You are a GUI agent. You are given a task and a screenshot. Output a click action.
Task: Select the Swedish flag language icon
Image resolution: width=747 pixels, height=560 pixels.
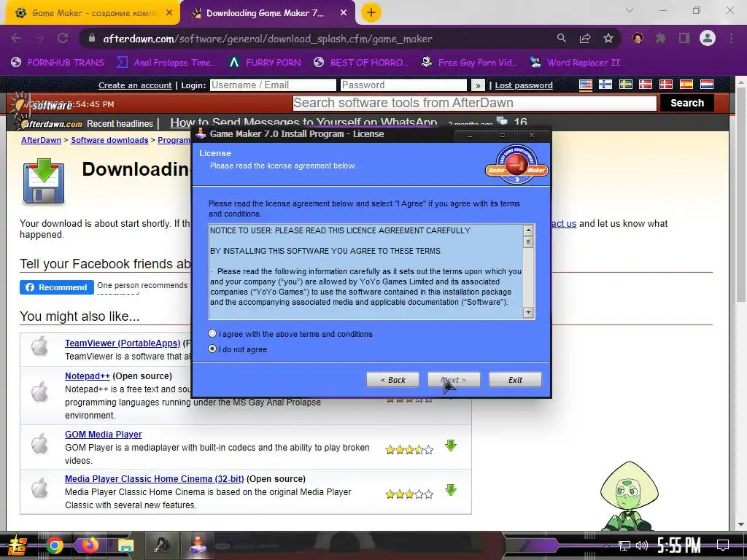[625, 85]
